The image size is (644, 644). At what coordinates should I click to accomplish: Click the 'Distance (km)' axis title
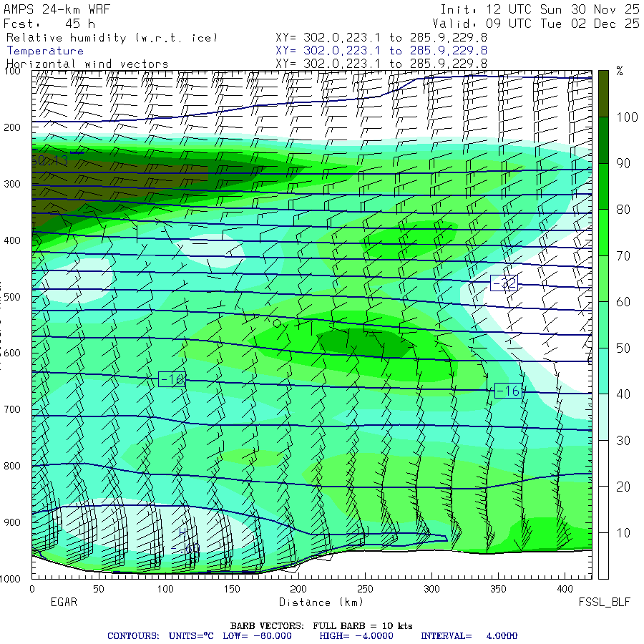321,602
